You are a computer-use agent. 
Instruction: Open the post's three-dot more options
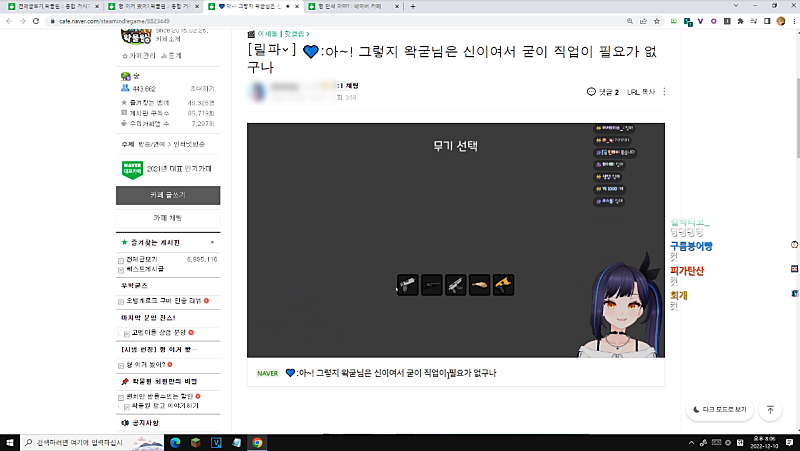click(664, 92)
